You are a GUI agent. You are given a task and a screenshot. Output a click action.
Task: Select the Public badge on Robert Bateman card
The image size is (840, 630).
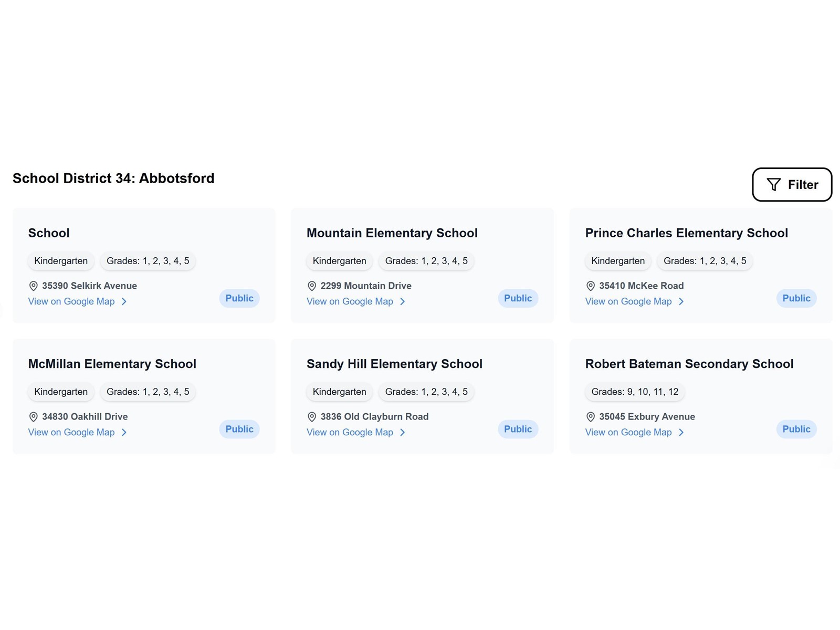(x=796, y=429)
